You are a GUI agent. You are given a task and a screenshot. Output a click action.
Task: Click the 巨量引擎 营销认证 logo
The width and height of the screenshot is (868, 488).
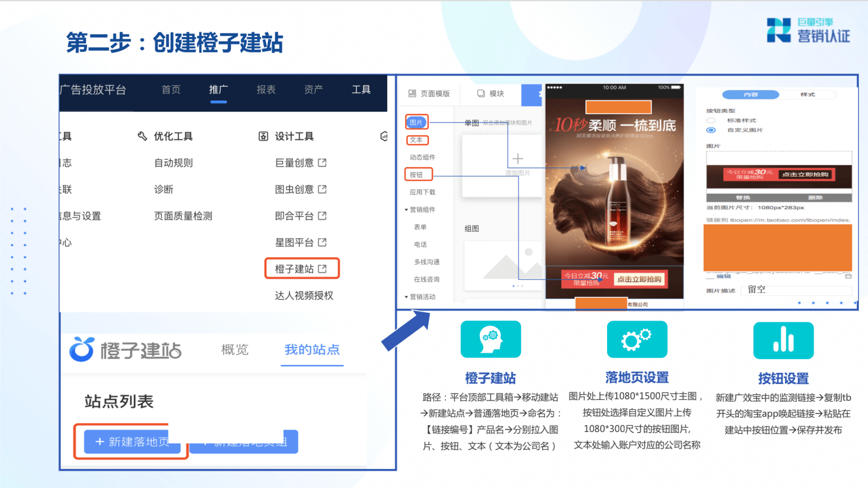(808, 30)
